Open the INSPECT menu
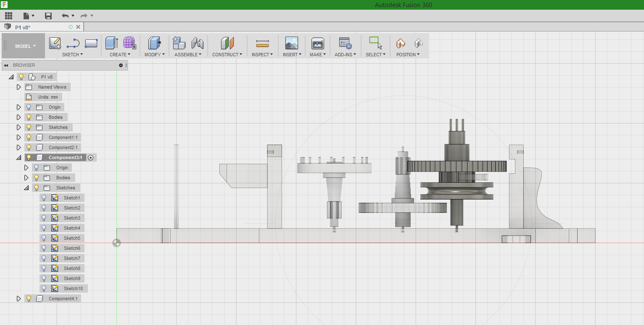The width and height of the screenshot is (644, 325). pyautogui.click(x=262, y=55)
